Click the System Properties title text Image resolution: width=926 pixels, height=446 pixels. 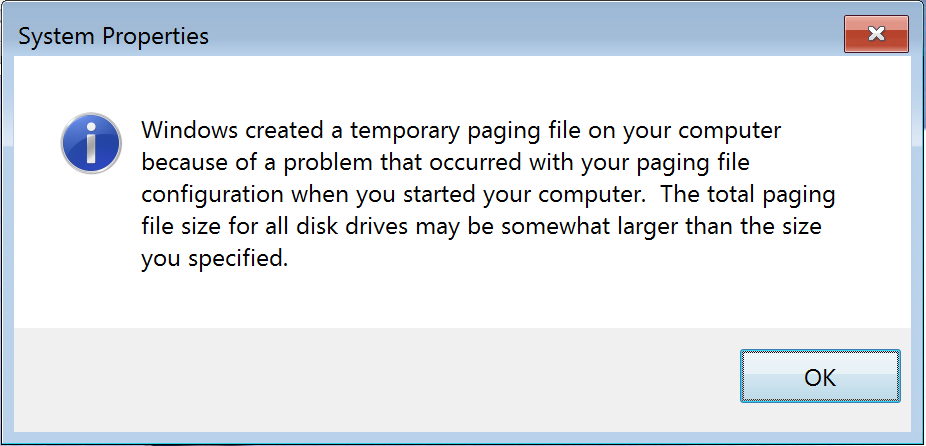113,37
